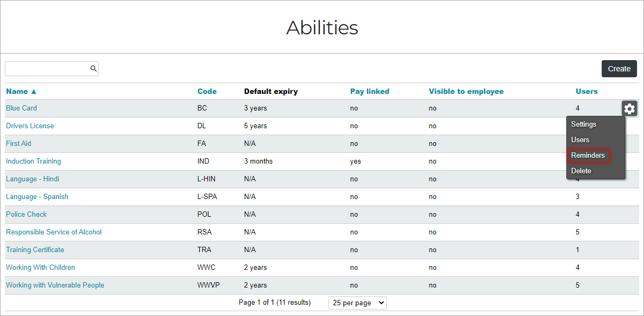
Task: Click the search magnifier icon
Action: [x=93, y=69]
